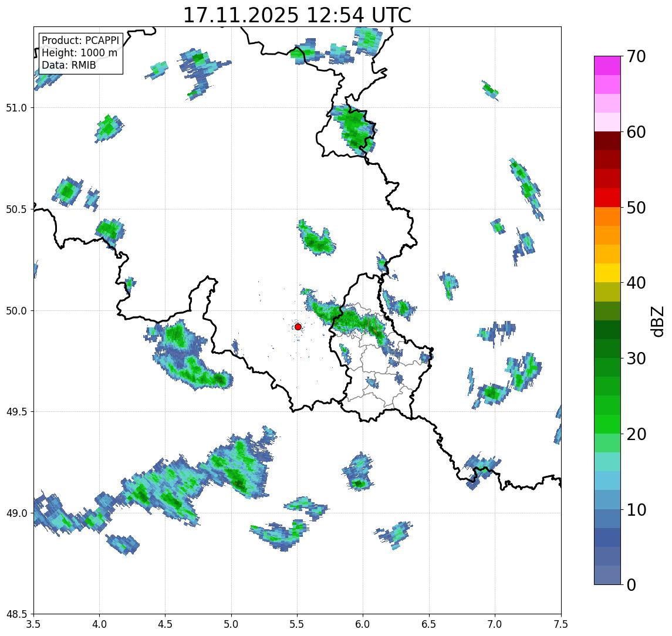This screenshot has width=672, height=636.
Task: Click the colorbar tick label 40
Action: 636,282
